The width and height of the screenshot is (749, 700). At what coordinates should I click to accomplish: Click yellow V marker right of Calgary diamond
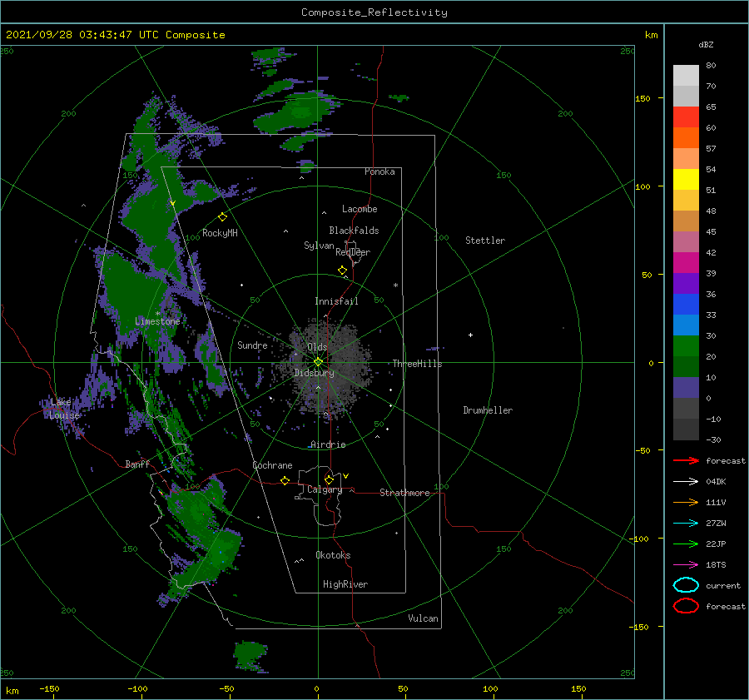click(346, 476)
